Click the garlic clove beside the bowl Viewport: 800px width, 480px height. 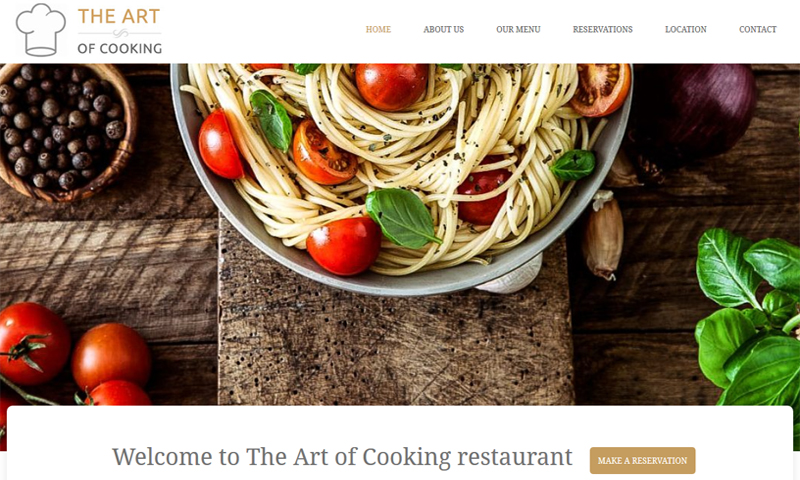point(604,236)
